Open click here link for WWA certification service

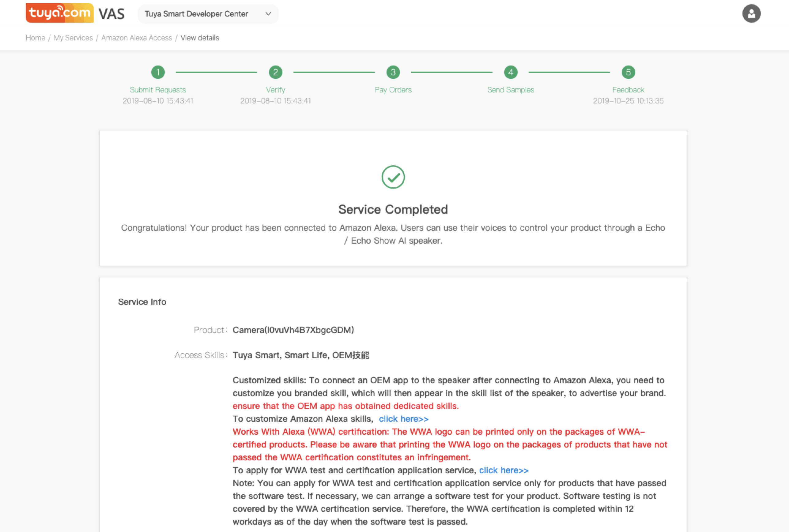(504, 470)
